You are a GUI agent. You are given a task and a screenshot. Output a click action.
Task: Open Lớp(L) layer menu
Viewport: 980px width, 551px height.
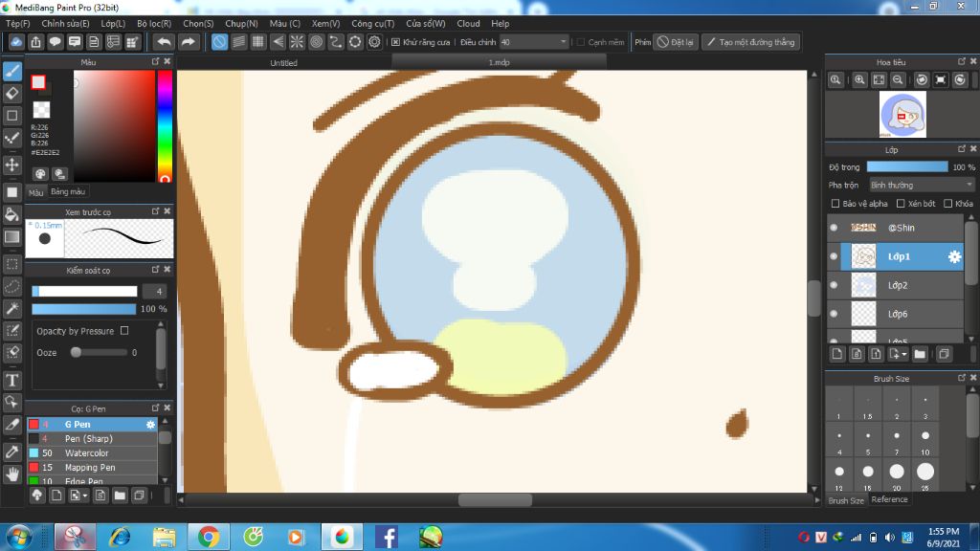pos(113,23)
